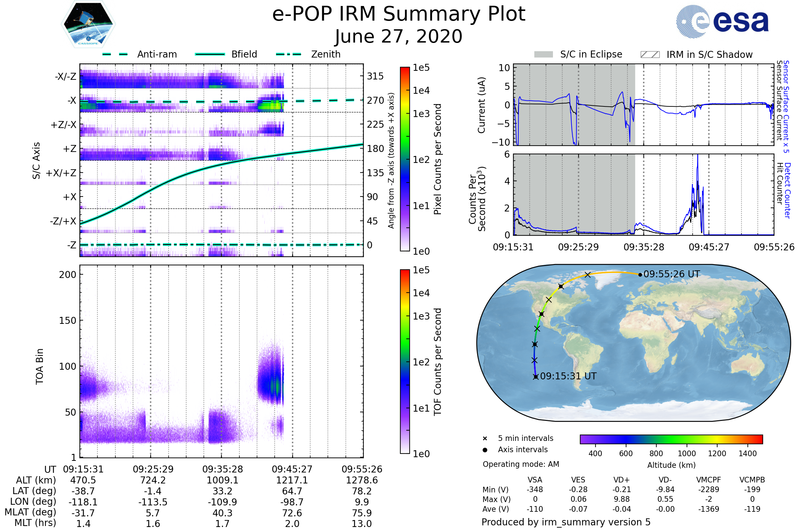Click the 09:15:31 UT orbit start point
This screenshot has height=532, width=798.
[x=536, y=377]
